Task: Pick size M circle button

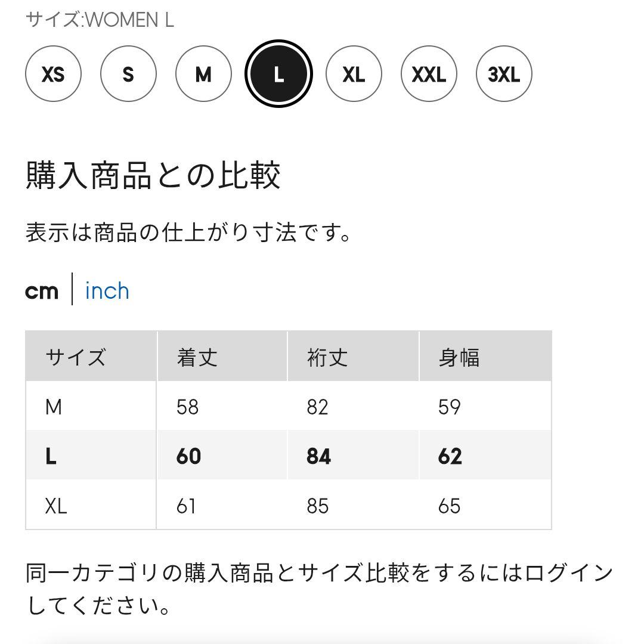Action: [x=203, y=74]
